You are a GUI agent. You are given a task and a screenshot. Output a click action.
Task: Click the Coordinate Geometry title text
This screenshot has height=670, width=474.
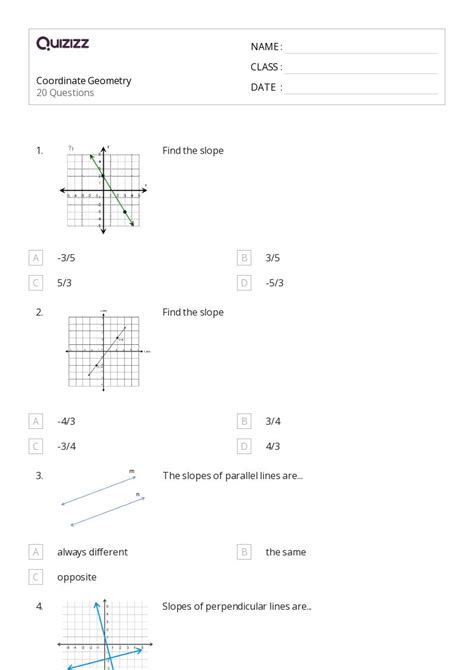click(84, 81)
